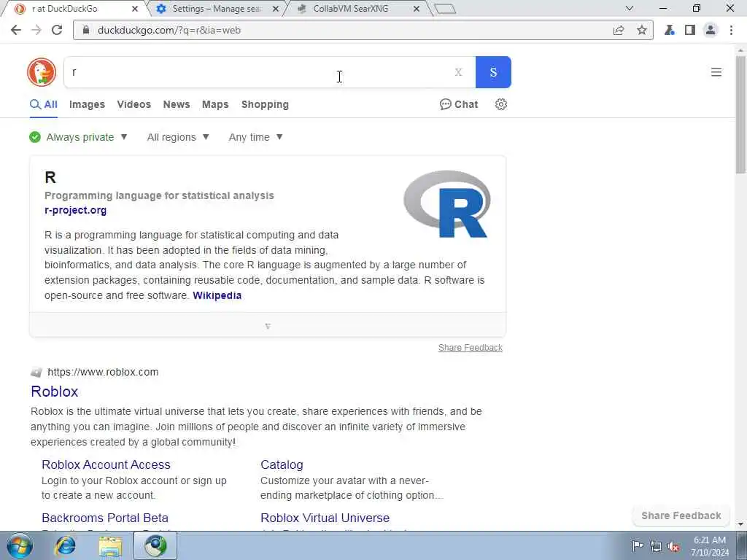Click the DuckDuckGo logo

(42, 72)
